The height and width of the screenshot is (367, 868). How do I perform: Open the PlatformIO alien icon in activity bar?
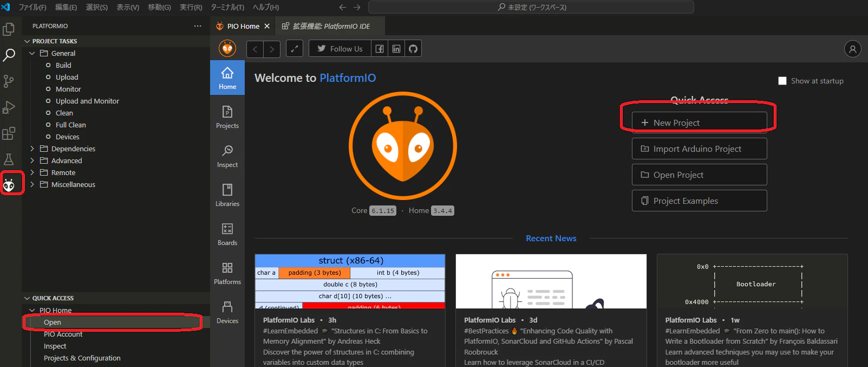[9, 185]
